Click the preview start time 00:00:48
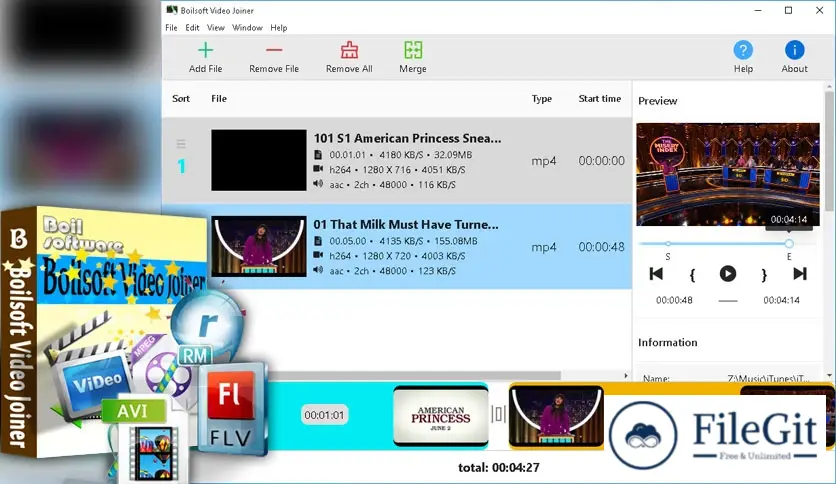Screen dimensions: 836x484 tap(674, 300)
